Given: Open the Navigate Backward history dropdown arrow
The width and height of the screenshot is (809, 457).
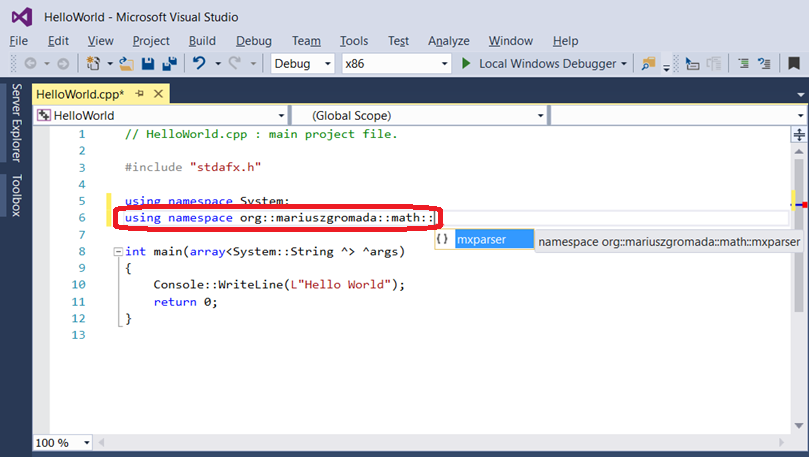Looking at the screenshot, I should [x=47, y=63].
